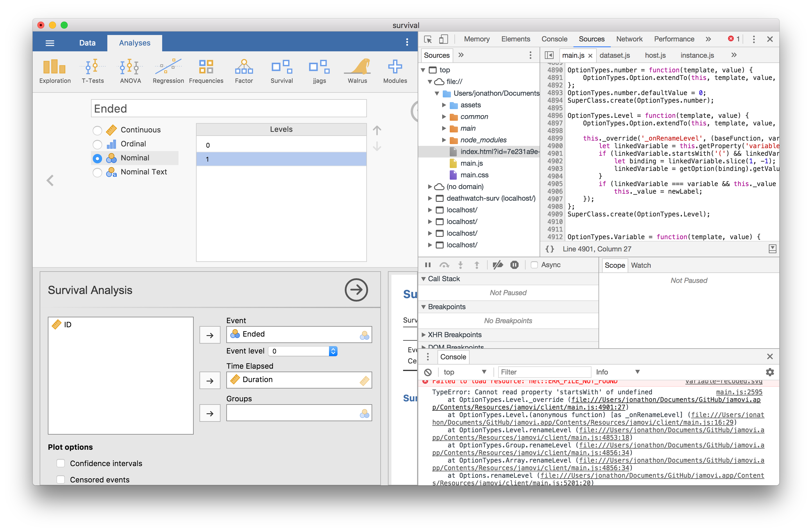Open the jjags module menu

tap(319, 71)
